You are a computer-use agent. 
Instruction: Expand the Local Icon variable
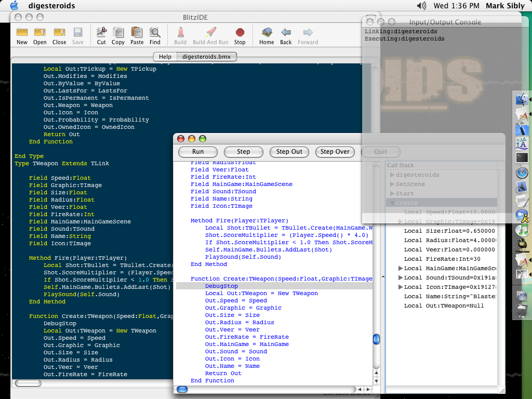(401, 287)
